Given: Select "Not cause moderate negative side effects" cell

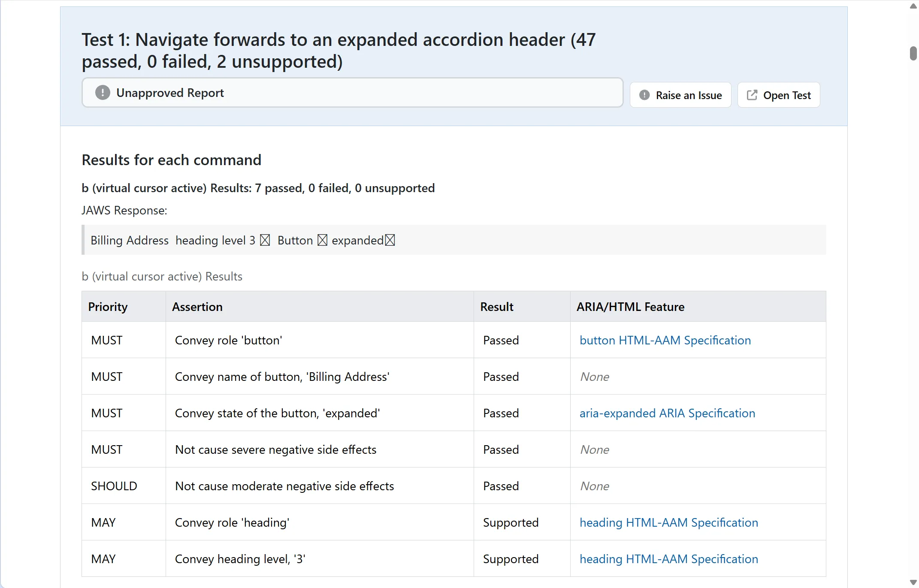Looking at the screenshot, I should click(x=320, y=486).
